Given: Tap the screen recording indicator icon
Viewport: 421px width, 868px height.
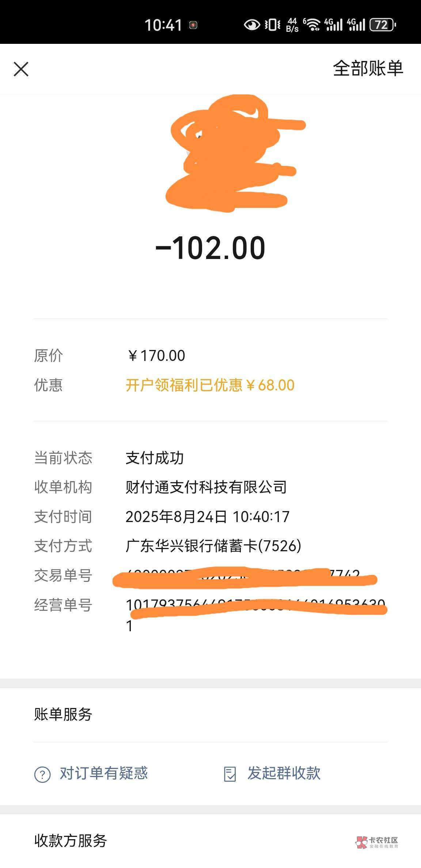Looking at the screenshot, I should 193,25.
